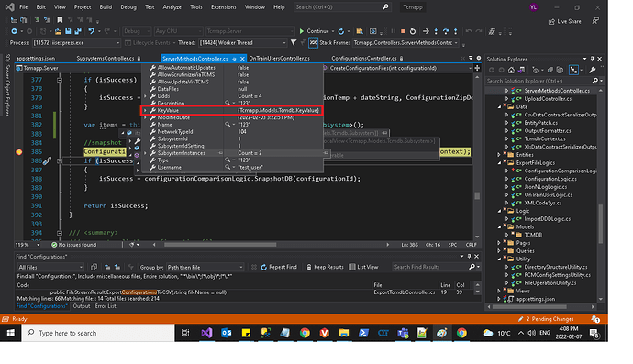The image size is (633, 364).
Task: Click the Undo icon in the toolbar
Action: (x=91, y=31)
